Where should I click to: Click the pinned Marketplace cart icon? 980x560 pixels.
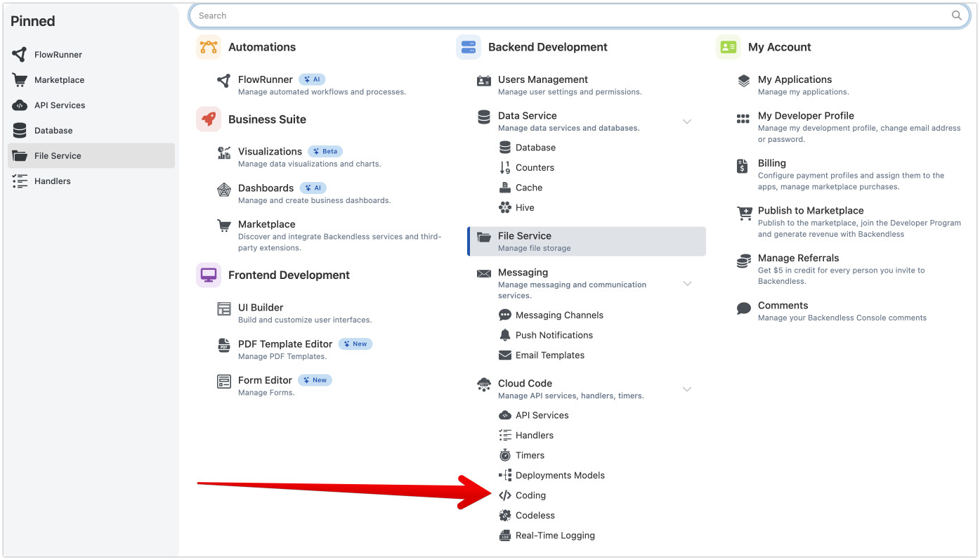coord(20,80)
